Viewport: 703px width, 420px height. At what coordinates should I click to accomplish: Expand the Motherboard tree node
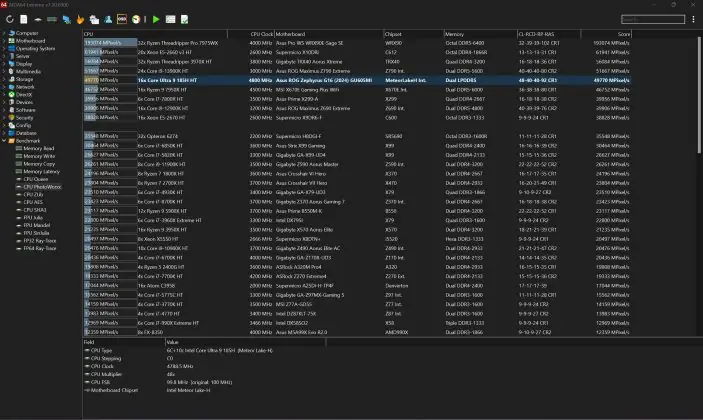click(4, 41)
